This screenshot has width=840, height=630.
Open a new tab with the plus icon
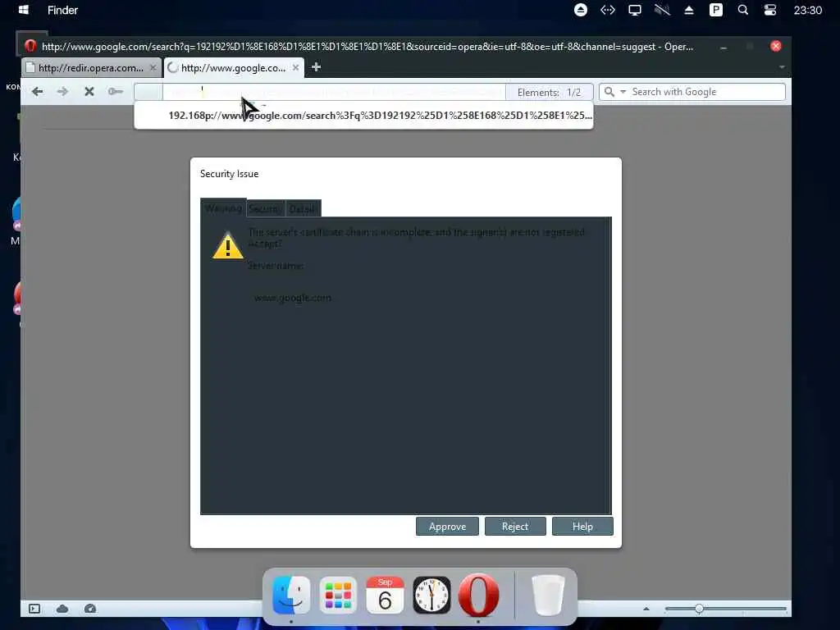pyautogui.click(x=316, y=67)
